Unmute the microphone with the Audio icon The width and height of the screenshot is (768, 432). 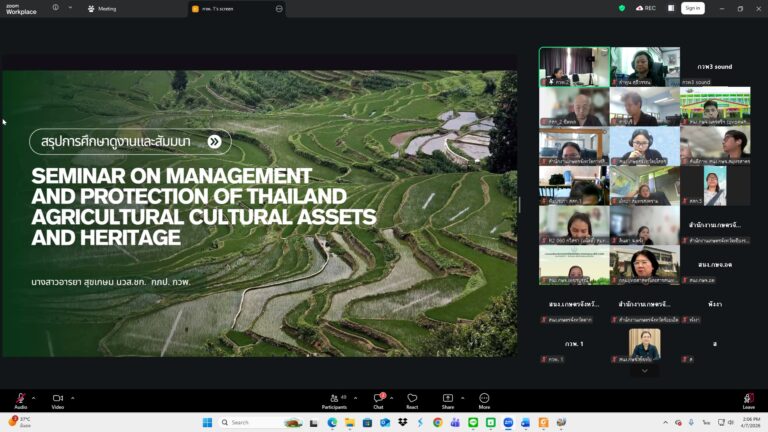click(20, 398)
